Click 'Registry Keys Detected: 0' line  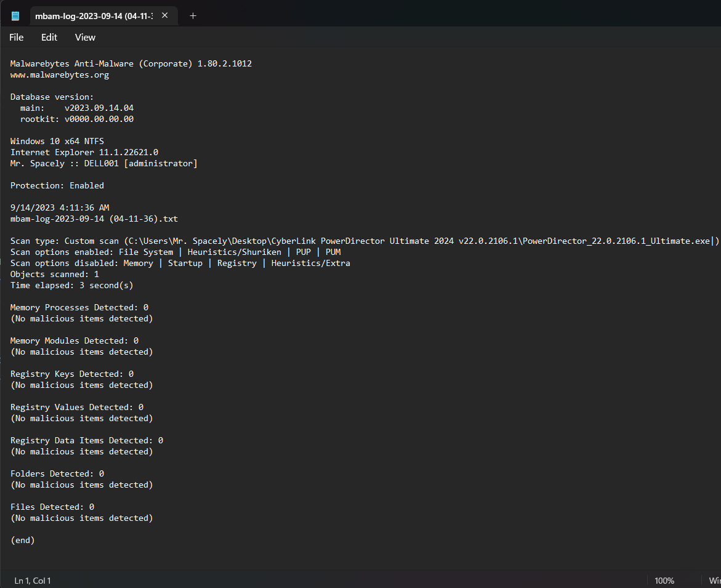(72, 374)
